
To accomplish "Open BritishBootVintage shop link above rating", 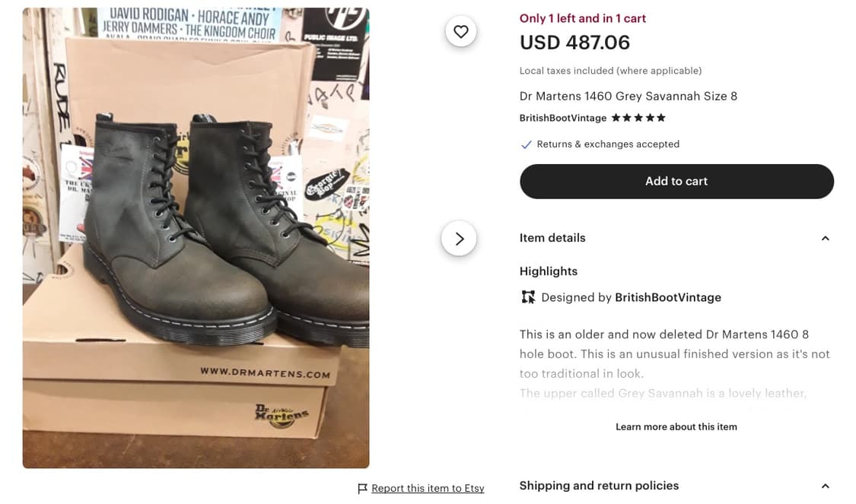I will click(563, 118).
